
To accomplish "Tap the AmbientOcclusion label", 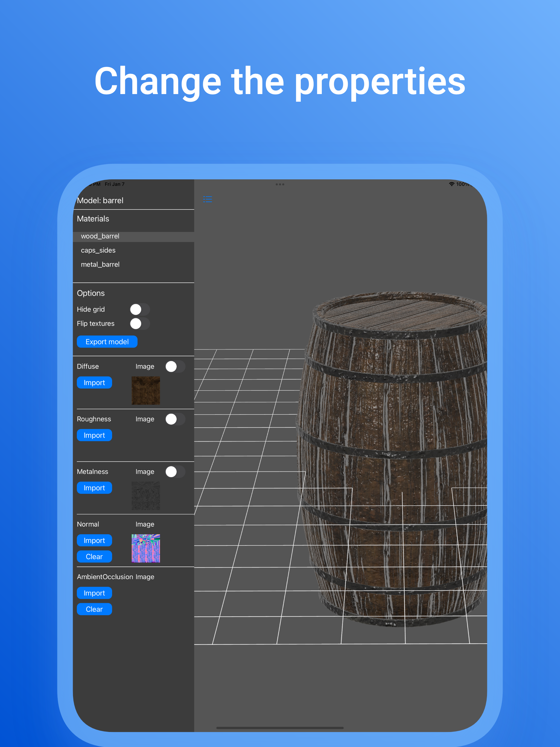I will (105, 577).
